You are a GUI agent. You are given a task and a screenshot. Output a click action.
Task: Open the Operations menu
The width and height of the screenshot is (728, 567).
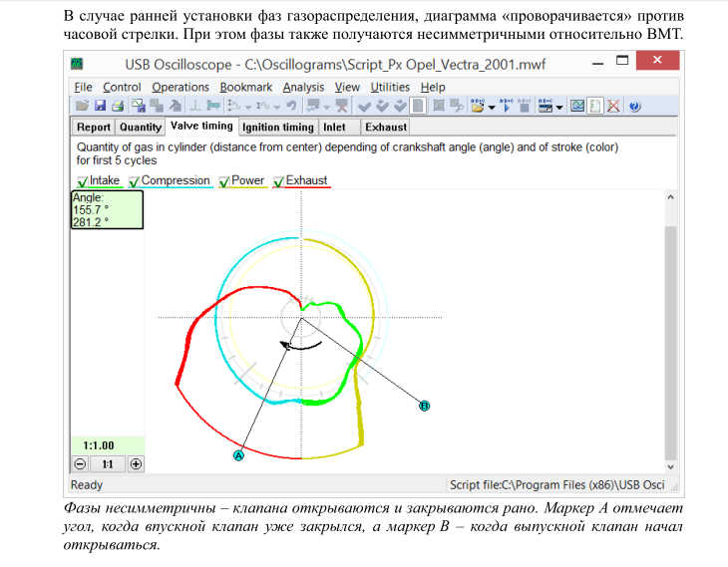point(181,88)
